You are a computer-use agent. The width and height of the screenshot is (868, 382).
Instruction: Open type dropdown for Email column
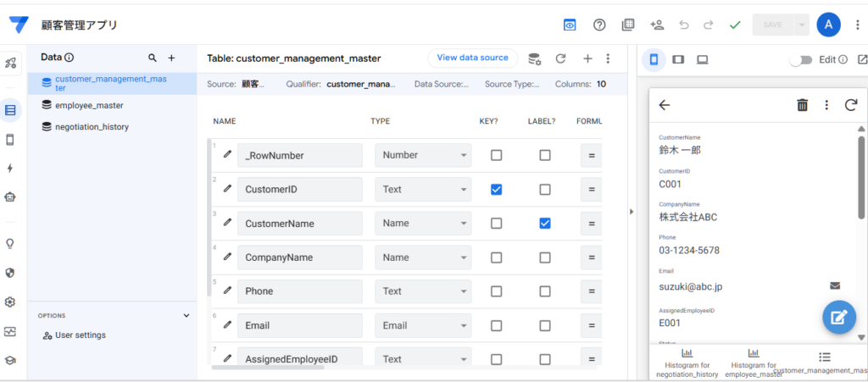[x=423, y=325]
